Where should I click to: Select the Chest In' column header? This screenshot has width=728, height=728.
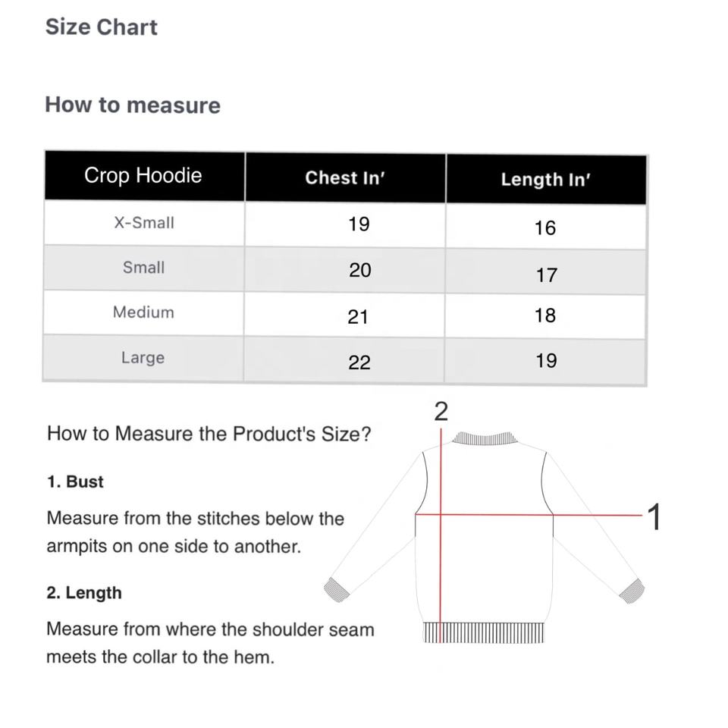pyautogui.click(x=345, y=178)
